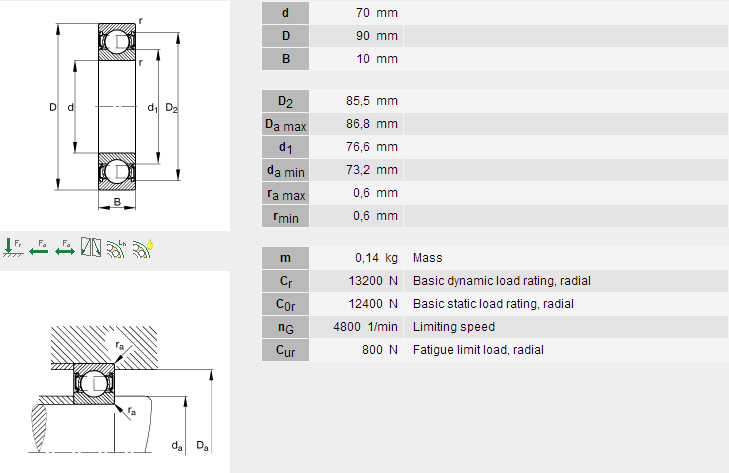Click the d1 value 76,6 mm
The width and height of the screenshot is (729, 473).
tap(376, 147)
